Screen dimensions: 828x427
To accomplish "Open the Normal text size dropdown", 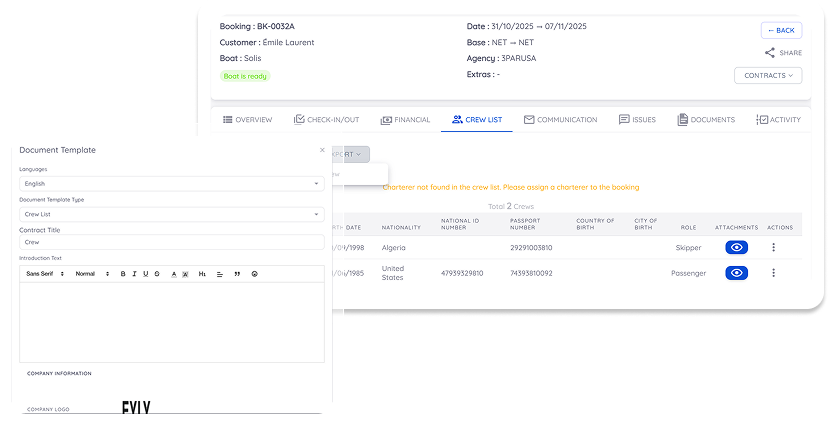I will pos(92,274).
